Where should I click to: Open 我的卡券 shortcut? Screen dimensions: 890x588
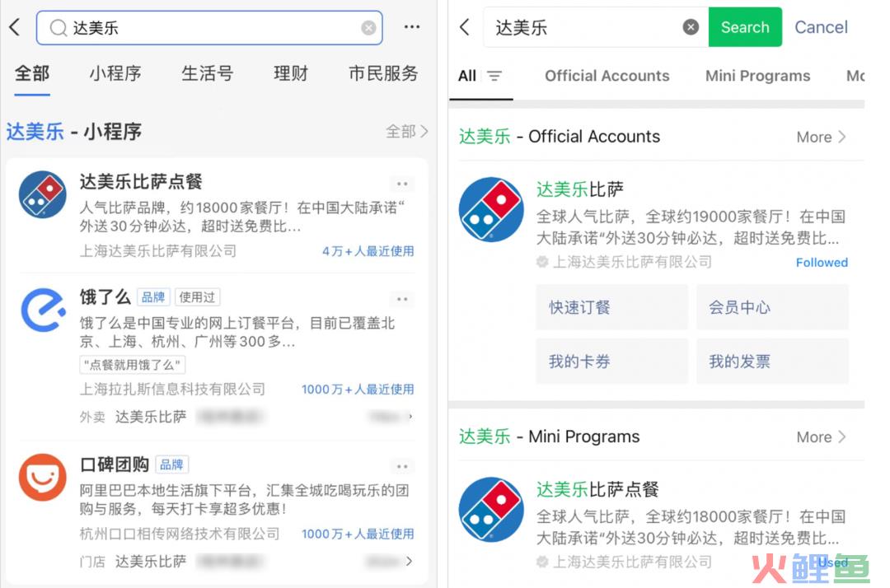click(x=611, y=362)
